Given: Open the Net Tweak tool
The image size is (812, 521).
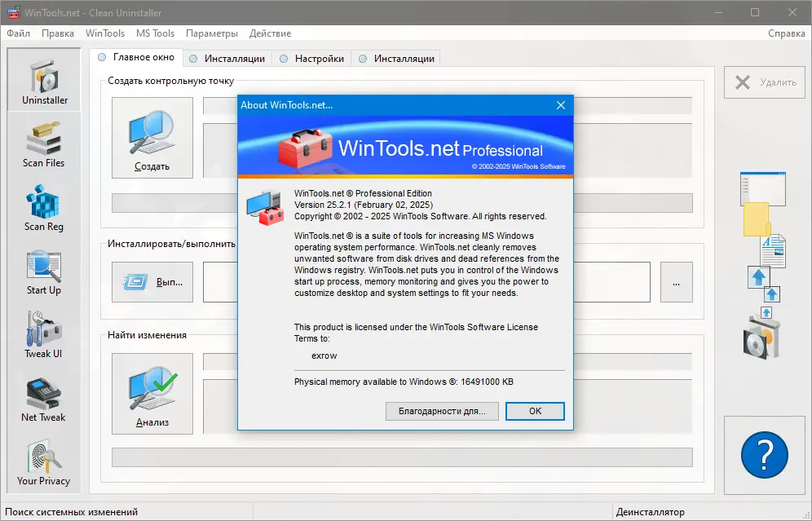Looking at the screenshot, I should click(44, 400).
